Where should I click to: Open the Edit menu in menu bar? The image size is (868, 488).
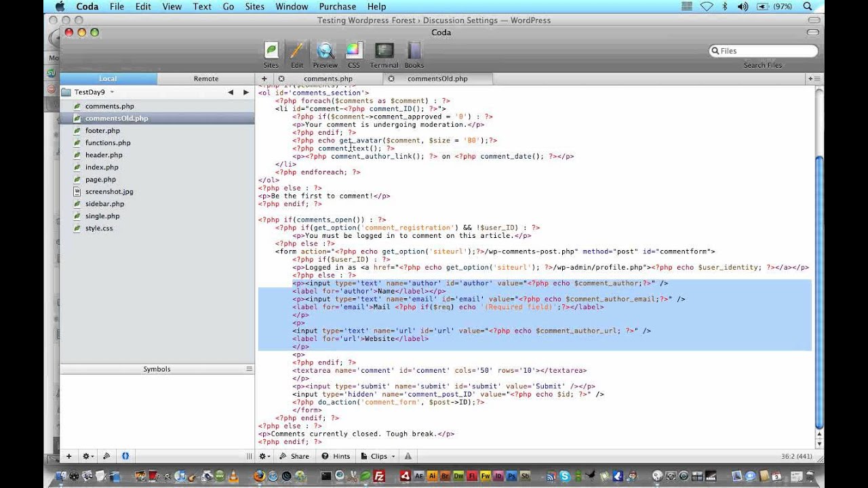tap(143, 7)
